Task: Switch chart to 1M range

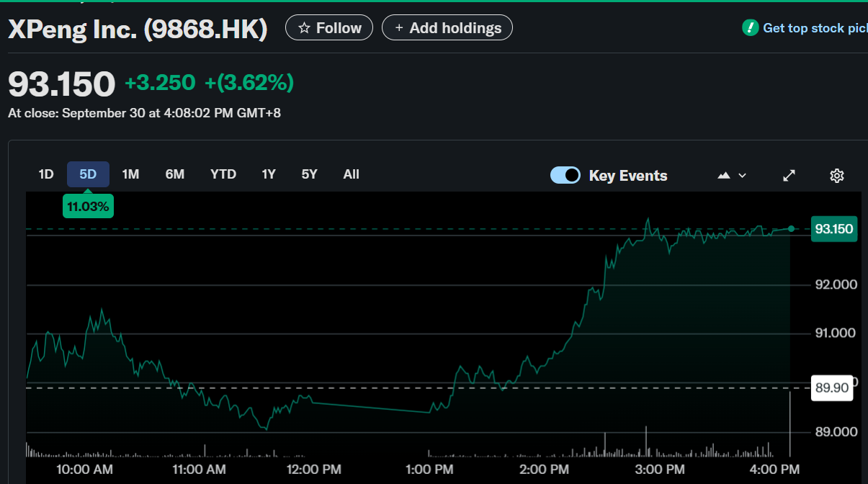Action: [x=130, y=174]
